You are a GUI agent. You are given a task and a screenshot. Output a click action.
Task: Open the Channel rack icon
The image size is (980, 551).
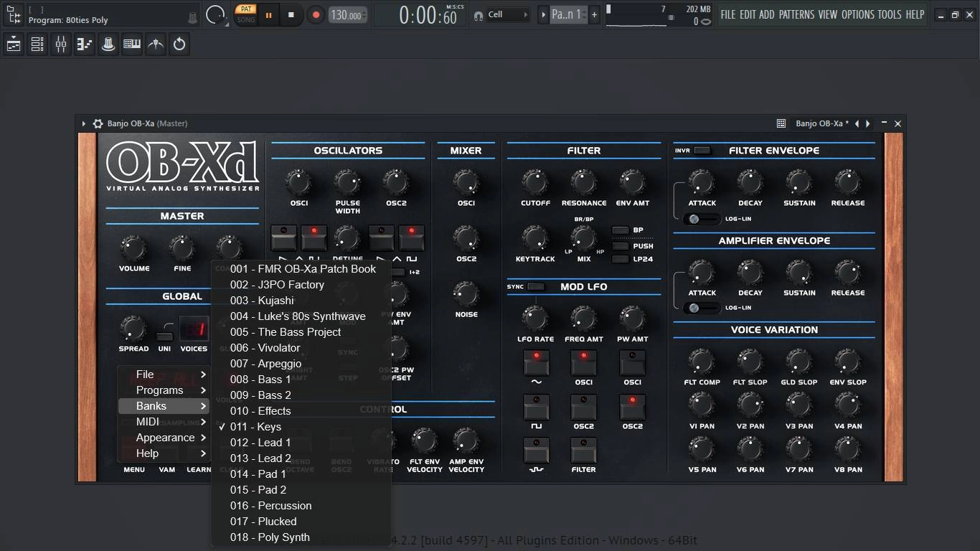click(x=37, y=44)
